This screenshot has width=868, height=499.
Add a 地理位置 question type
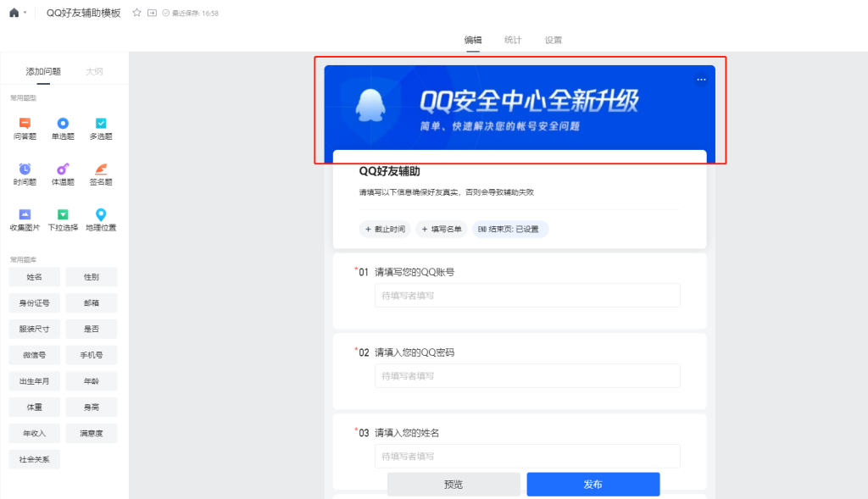pyautogui.click(x=101, y=220)
